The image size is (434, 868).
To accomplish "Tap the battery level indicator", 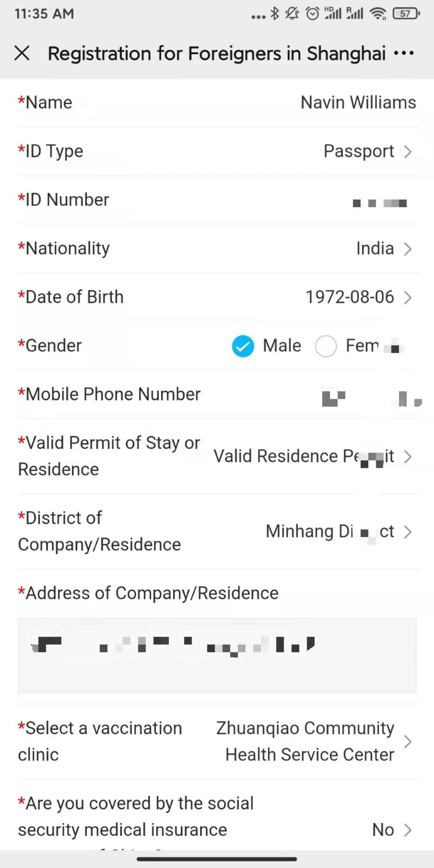I will (x=406, y=14).
